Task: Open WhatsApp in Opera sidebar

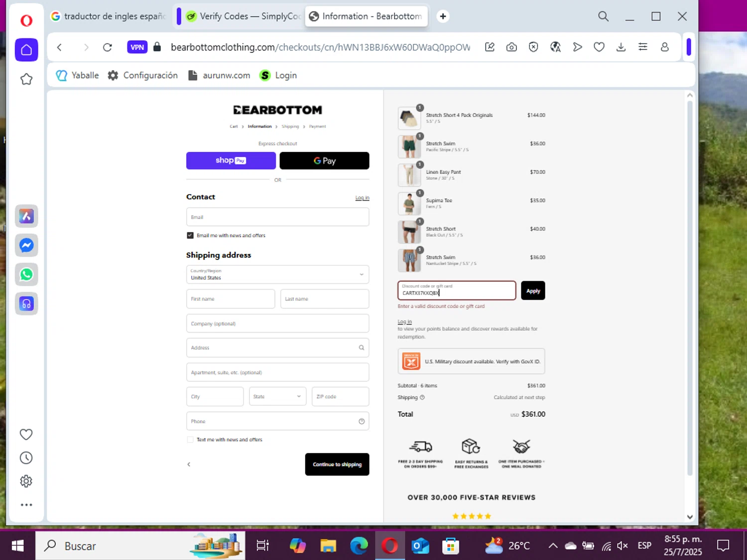Action: [x=26, y=274]
